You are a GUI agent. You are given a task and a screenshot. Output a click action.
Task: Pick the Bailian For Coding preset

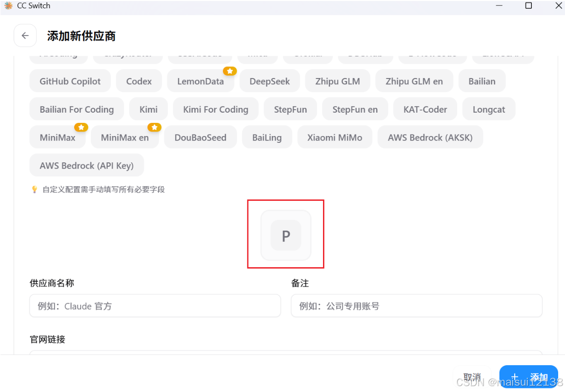point(77,109)
